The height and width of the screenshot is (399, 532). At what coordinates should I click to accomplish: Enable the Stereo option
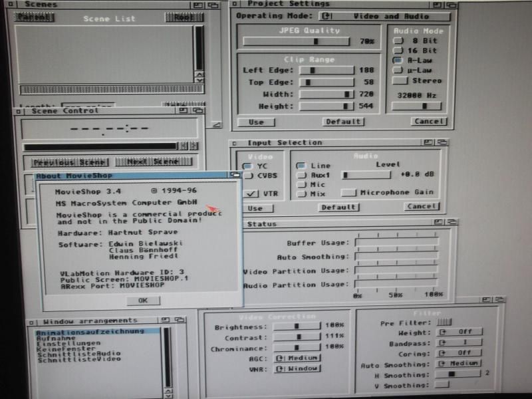click(400, 81)
